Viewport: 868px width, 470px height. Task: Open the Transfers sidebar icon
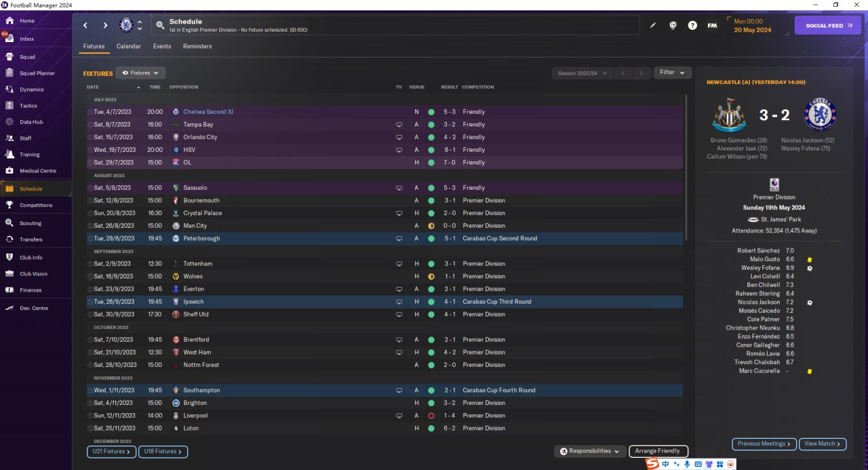coord(9,239)
